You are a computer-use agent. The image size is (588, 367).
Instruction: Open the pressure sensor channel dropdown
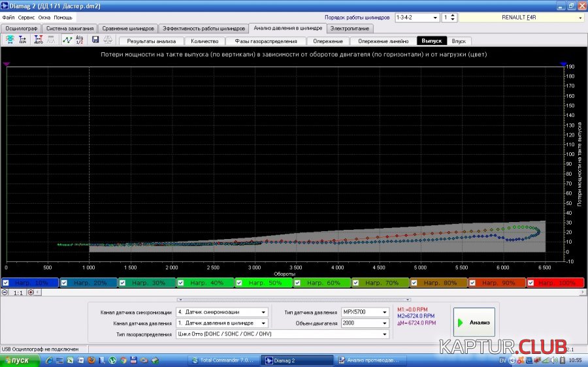(x=264, y=323)
